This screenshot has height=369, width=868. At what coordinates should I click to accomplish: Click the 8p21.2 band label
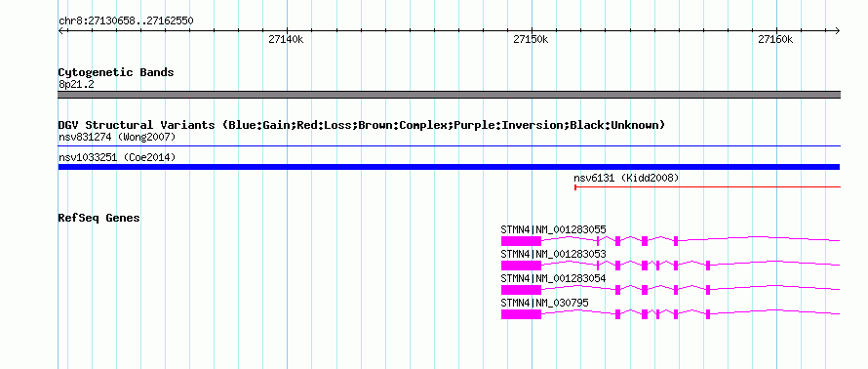click(76, 84)
